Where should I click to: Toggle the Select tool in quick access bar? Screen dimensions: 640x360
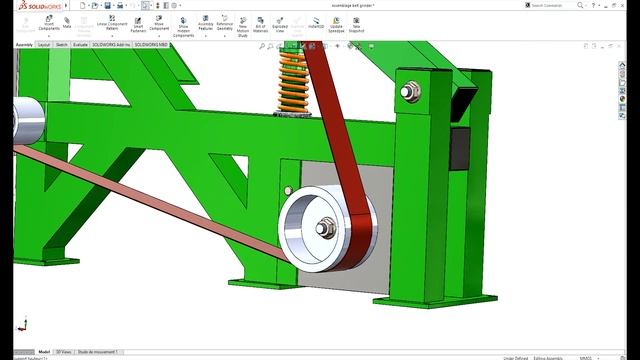coord(146,5)
